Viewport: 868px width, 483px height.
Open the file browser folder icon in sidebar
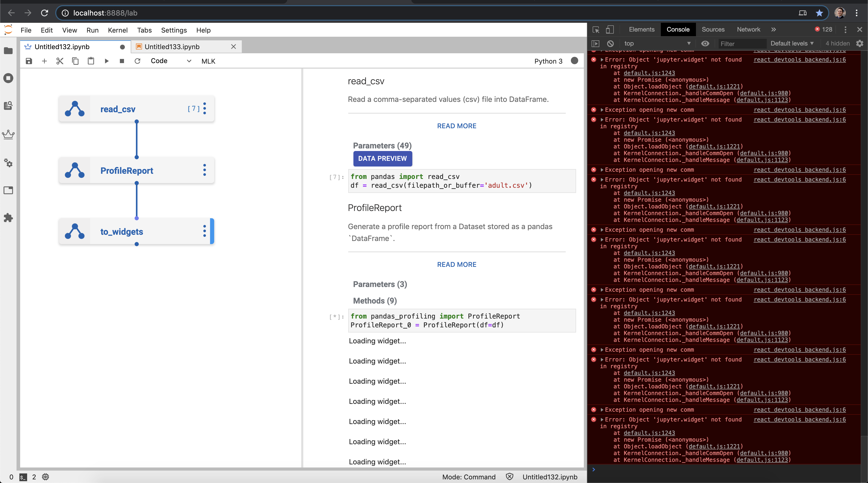tap(8, 51)
